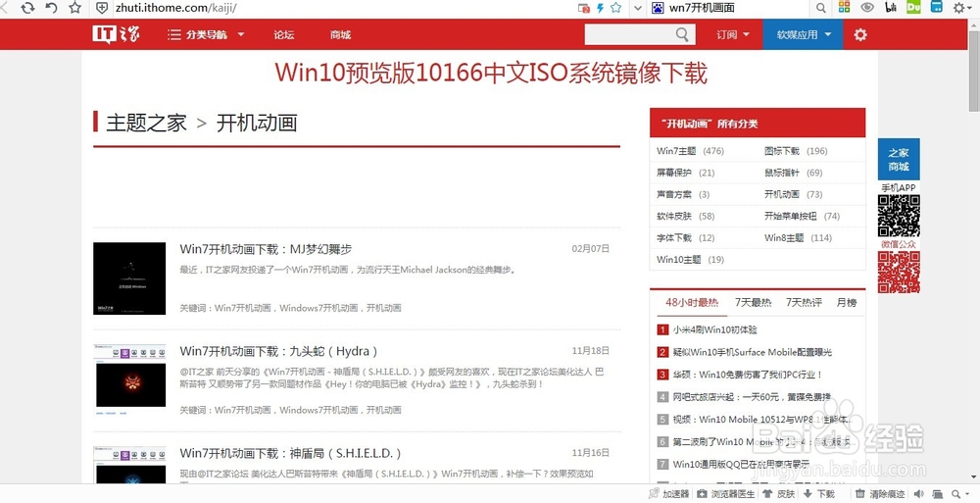Click the Baidu paw search engine icon
The width and height of the screenshot is (980, 503).
pyautogui.click(x=658, y=8)
